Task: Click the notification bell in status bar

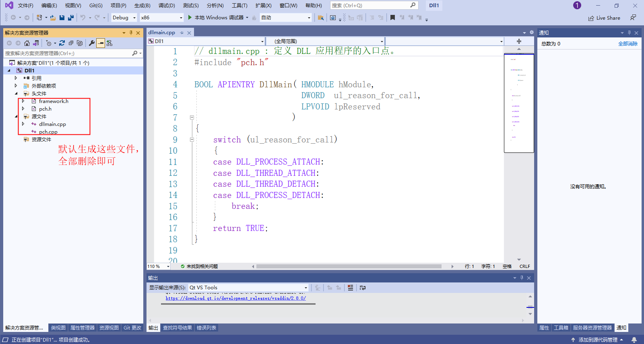Action: tap(634, 340)
